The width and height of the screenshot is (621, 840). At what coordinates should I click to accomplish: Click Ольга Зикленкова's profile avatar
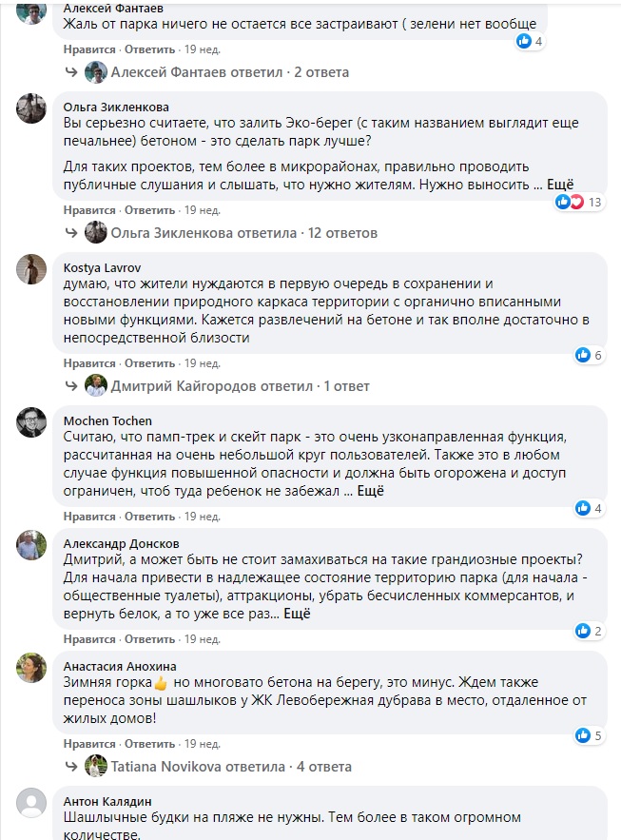(x=32, y=107)
